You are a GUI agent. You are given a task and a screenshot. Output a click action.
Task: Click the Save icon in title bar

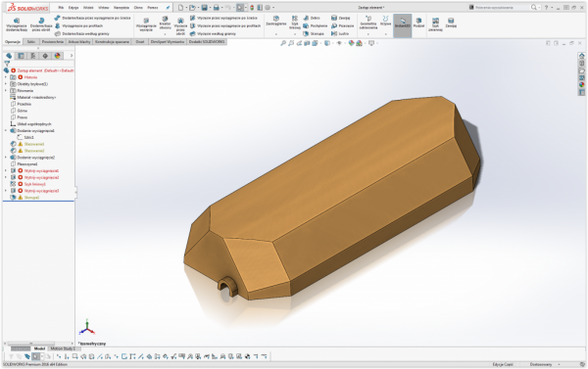204,8
